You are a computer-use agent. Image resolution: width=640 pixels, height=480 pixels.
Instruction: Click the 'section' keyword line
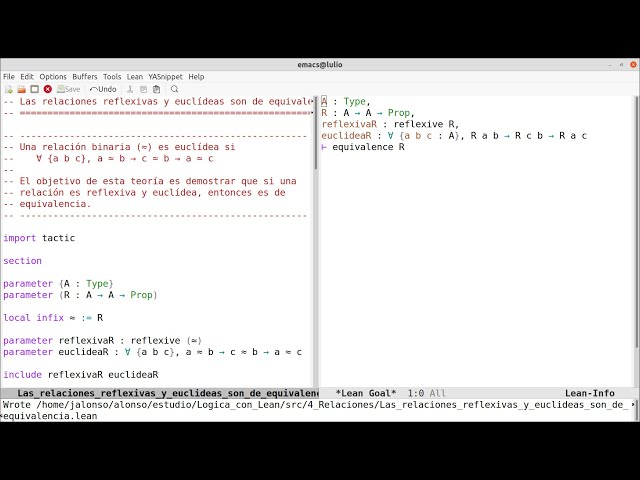pyautogui.click(x=22, y=261)
